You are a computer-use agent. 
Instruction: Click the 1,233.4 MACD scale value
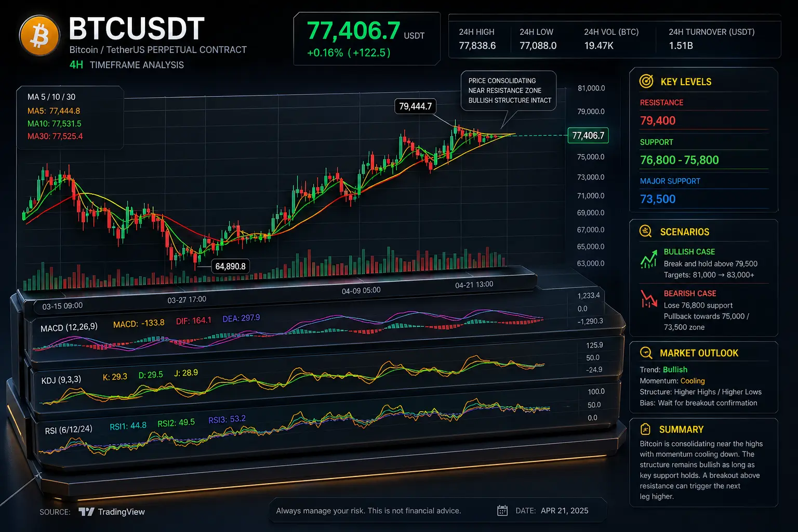point(589,296)
